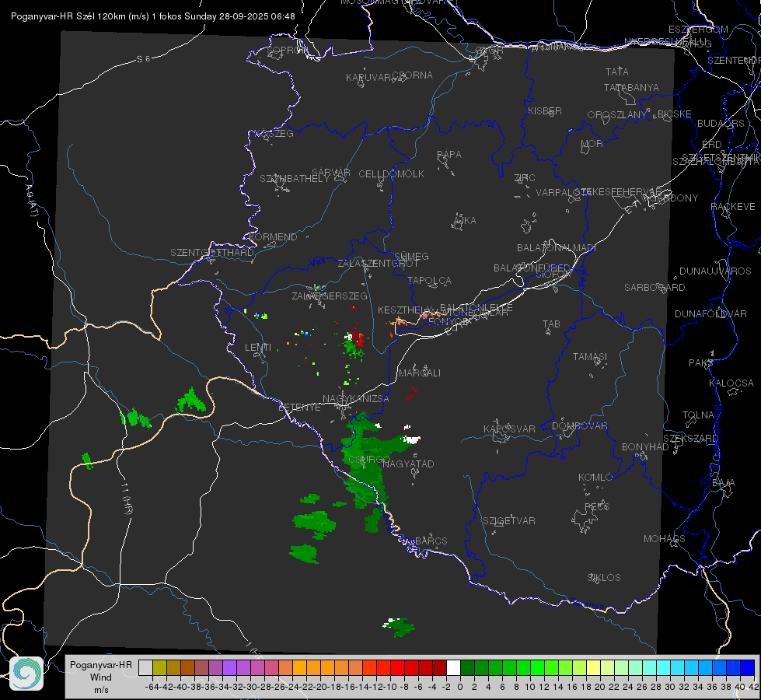This screenshot has width=761, height=700.
Task: Click the SZIGETVÁR label
Action: [509, 521]
